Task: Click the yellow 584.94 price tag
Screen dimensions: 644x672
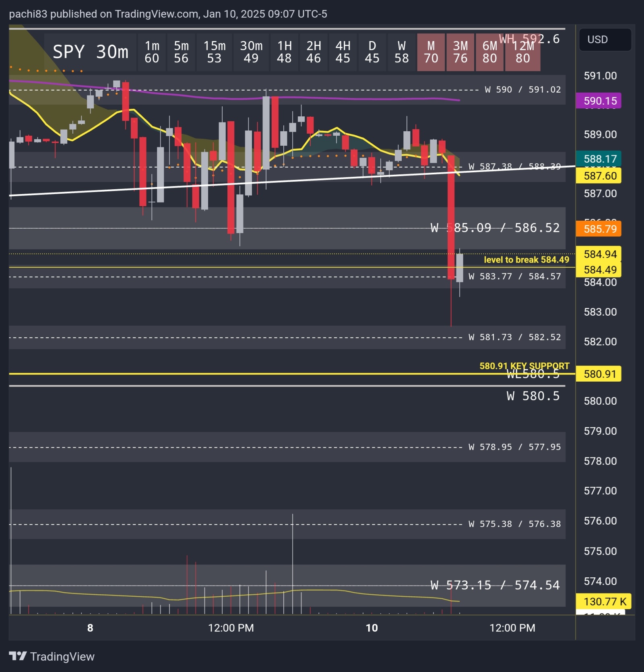Action: tap(599, 254)
